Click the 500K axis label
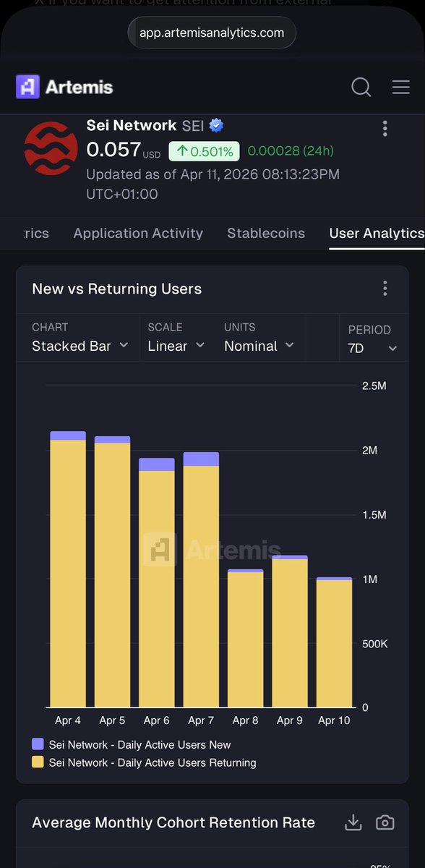The height and width of the screenshot is (868, 425). click(374, 644)
